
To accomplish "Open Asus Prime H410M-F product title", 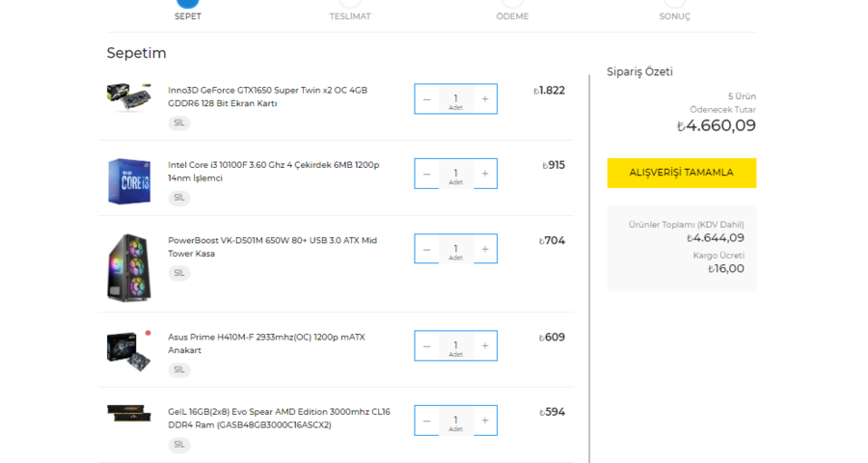I will tap(266, 344).
